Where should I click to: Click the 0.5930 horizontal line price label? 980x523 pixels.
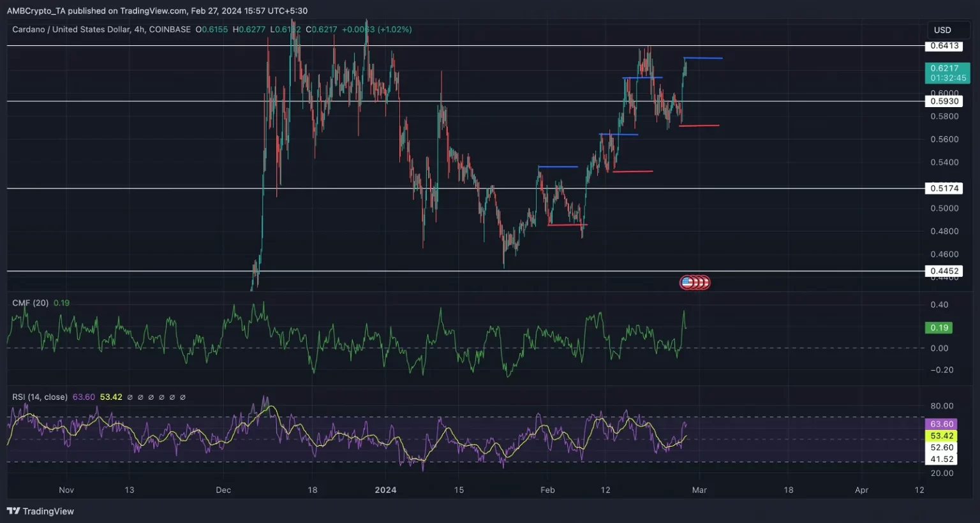pos(944,101)
